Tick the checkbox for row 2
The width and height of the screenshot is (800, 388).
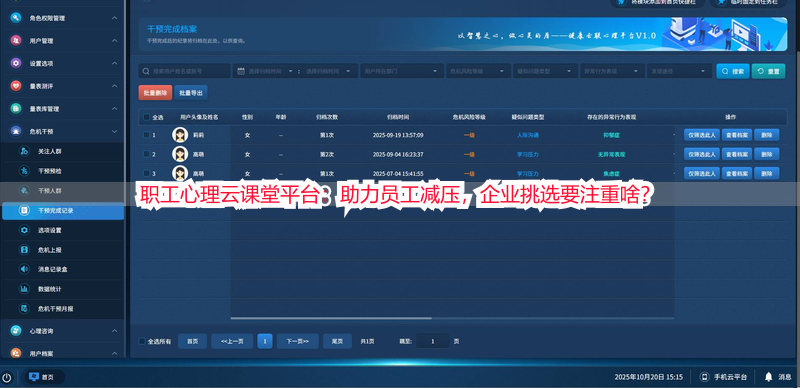click(x=146, y=154)
